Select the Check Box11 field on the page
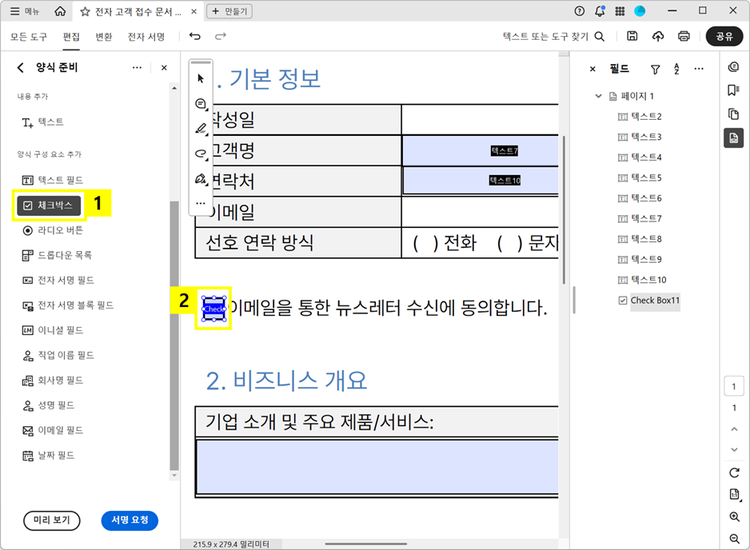This screenshot has height=550, width=750. pyautogui.click(x=213, y=308)
